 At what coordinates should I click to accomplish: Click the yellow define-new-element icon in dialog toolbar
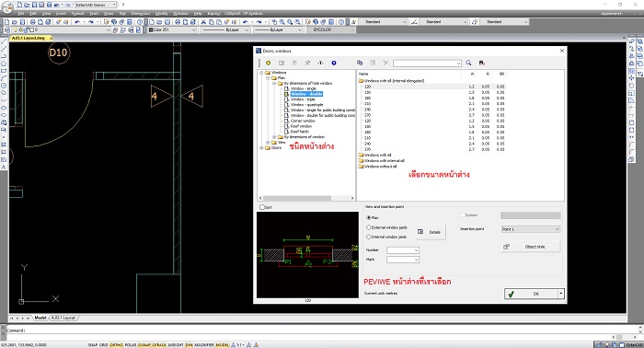[269, 63]
